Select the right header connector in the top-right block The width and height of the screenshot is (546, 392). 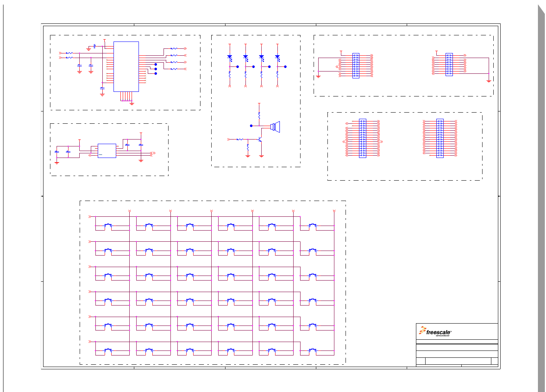pyautogui.click(x=449, y=65)
